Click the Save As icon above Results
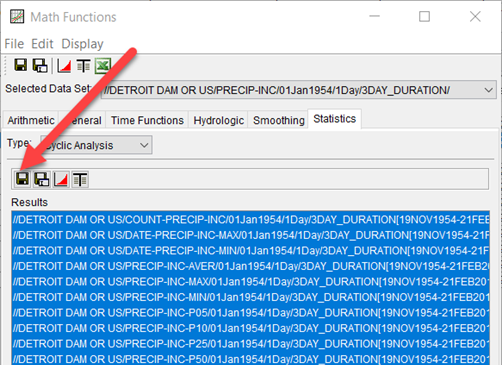 pyautogui.click(x=42, y=179)
